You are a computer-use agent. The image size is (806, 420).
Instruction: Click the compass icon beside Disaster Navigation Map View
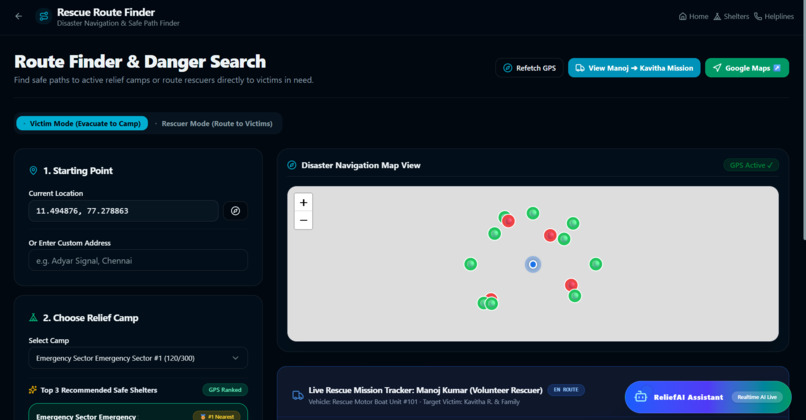(291, 165)
